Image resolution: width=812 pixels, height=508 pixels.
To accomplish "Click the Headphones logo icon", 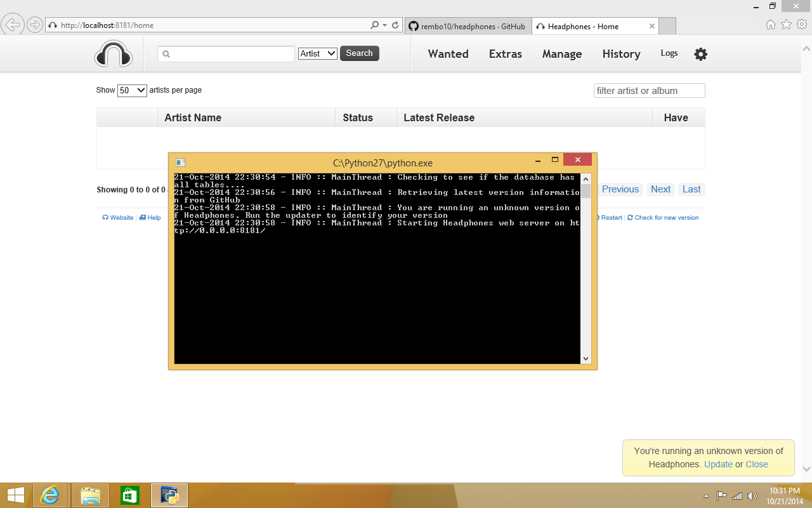I will (x=114, y=54).
